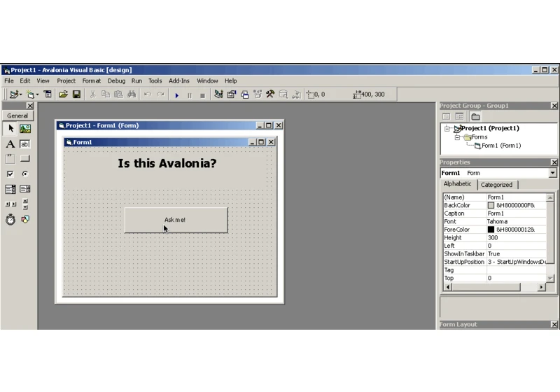The width and height of the screenshot is (560, 392).
Task: Click View Code icon in Project panel
Action: point(446,116)
